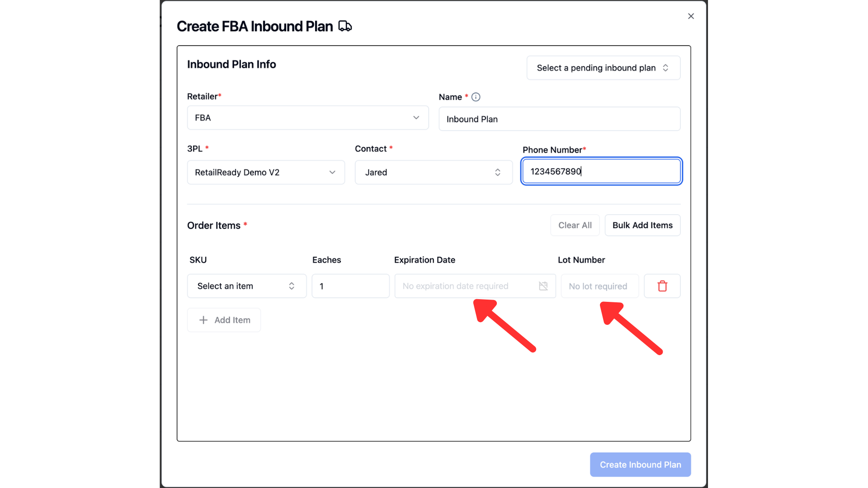
Task: Click the Eaches quantity field
Action: click(350, 286)
